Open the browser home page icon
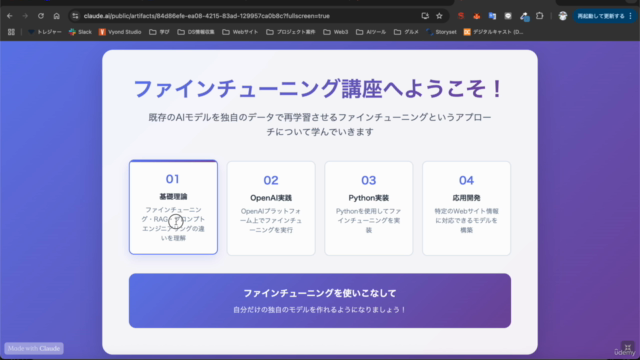Screen dimensions: 640x360 pos(56,16)
